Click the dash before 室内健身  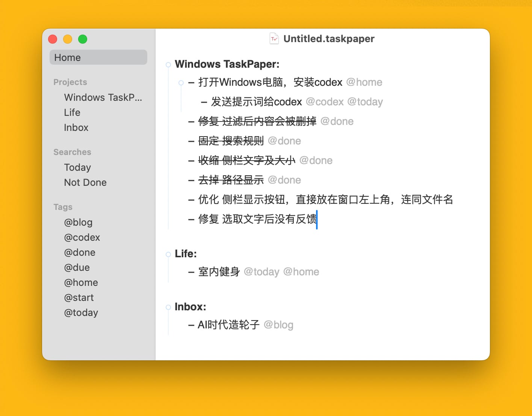pos(191,272)
